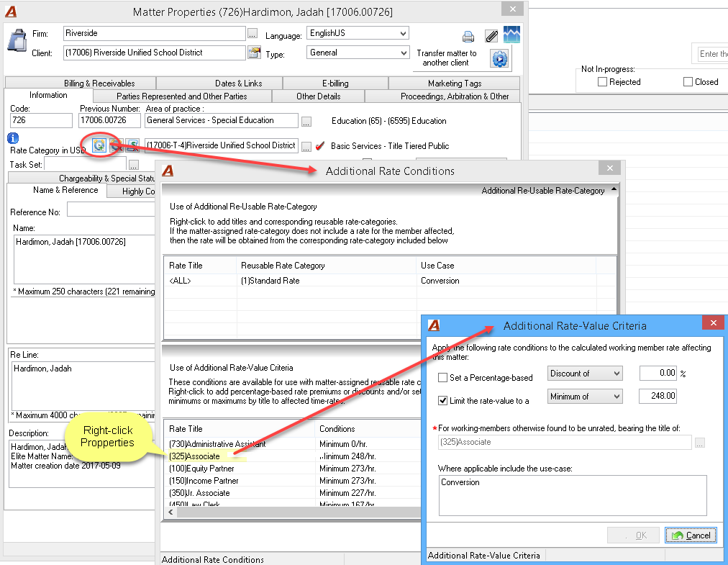Expand the Discount of dropdown
728x565 pixels.
pyautogui.click(x=585, y=374)
